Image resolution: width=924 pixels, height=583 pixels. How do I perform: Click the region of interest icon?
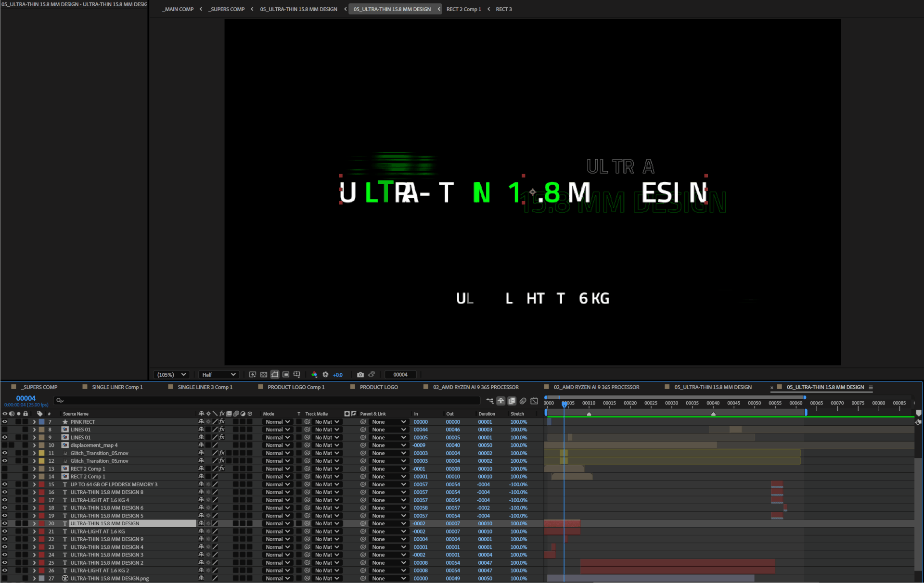pos(286,374)
